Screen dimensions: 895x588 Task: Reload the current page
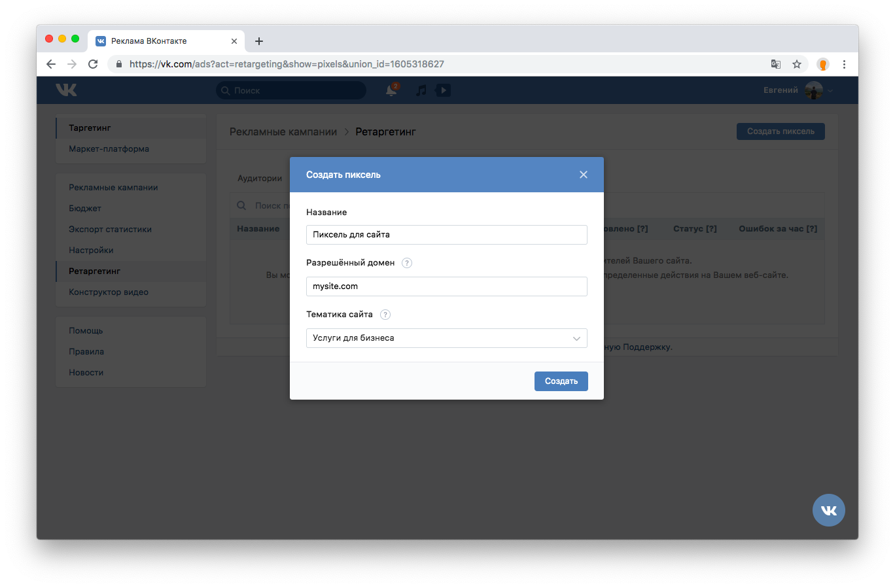tap(93, 64)
